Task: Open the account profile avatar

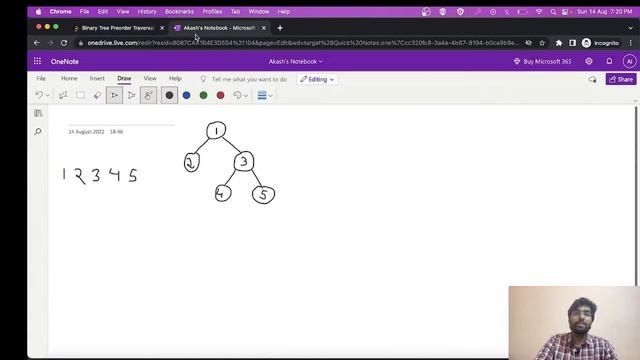Action: pyautogui.click(x=629, y=61)
